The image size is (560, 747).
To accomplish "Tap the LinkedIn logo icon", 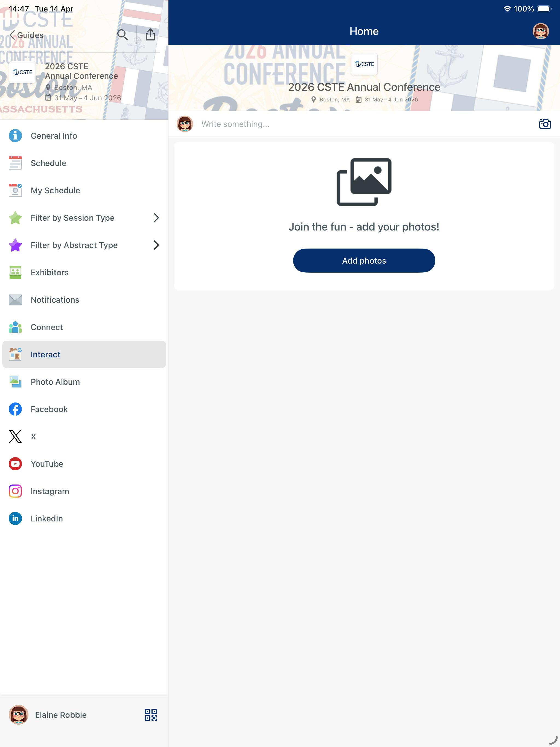I will tap(15, 518).
